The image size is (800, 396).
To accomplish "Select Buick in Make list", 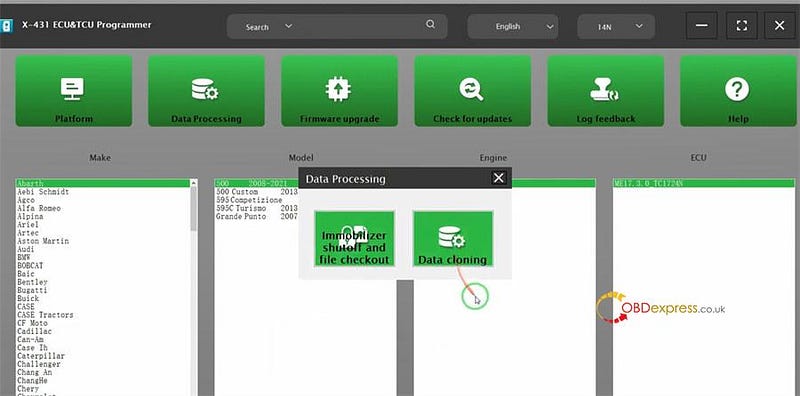I will point(103,299).
